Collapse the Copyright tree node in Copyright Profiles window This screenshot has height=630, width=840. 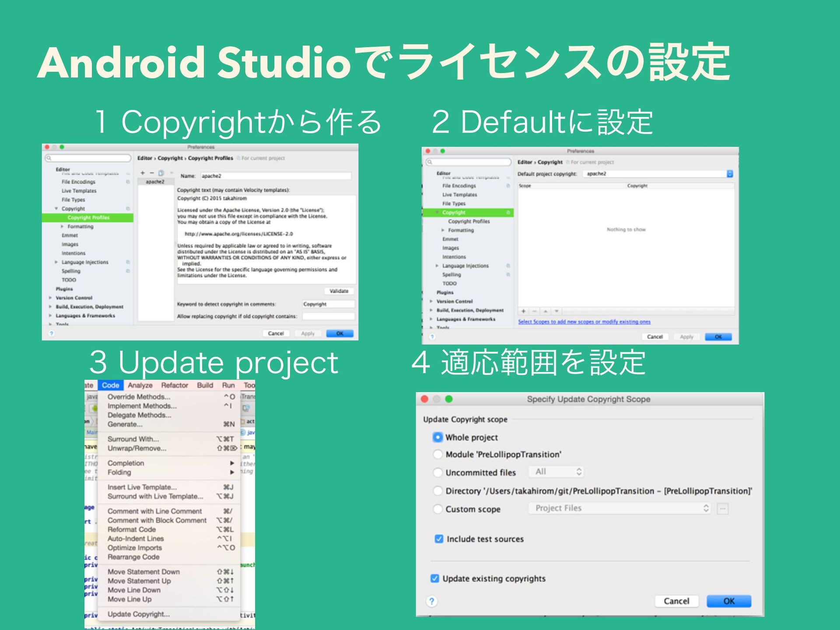click(56, 209)
